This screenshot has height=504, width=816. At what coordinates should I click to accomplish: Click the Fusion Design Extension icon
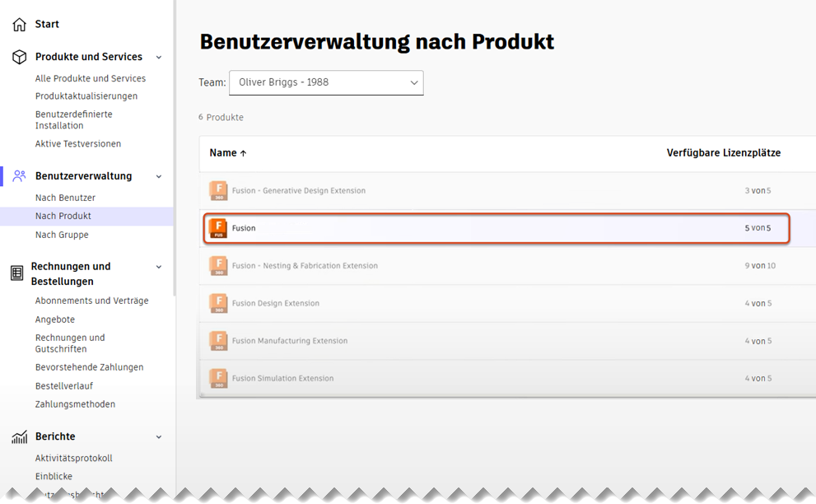[218, 303]
